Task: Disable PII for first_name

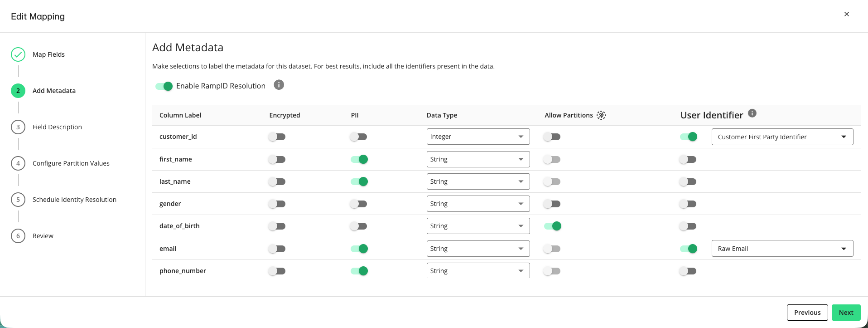Action: (359, 159)
